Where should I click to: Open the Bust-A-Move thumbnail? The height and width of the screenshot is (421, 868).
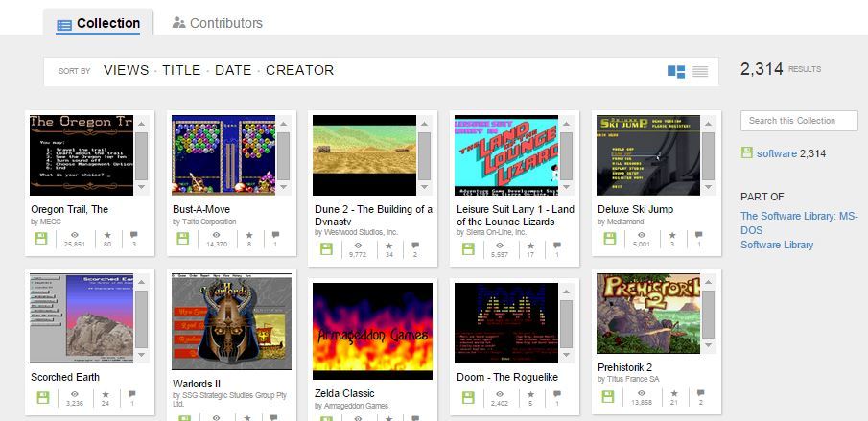point(223,155)
